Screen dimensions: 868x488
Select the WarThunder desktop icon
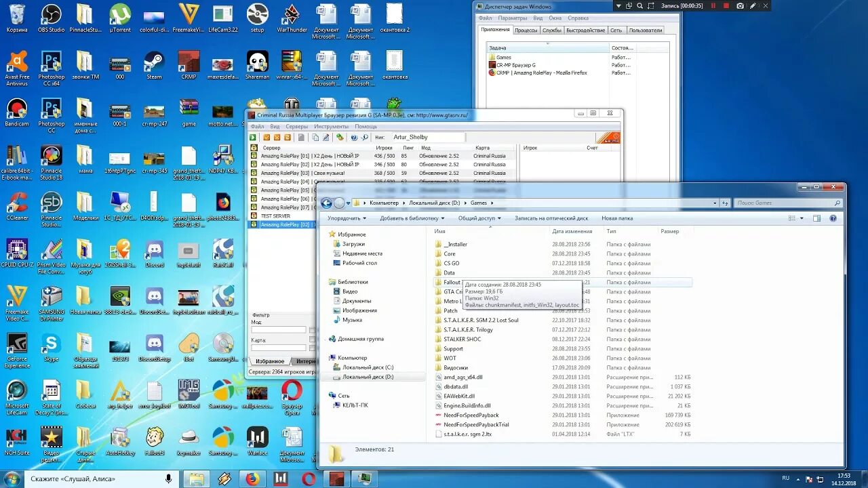[292, 18]
